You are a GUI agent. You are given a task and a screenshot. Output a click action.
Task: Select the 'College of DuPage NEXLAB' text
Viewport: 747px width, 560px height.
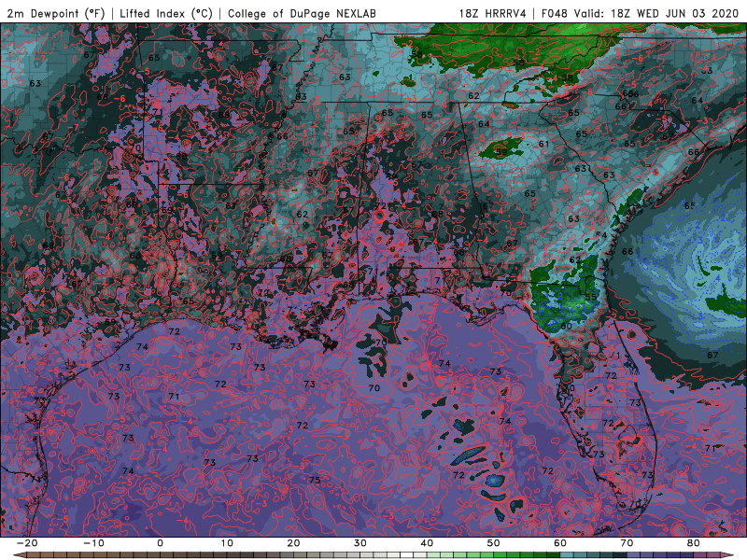[x=302, y=14]
